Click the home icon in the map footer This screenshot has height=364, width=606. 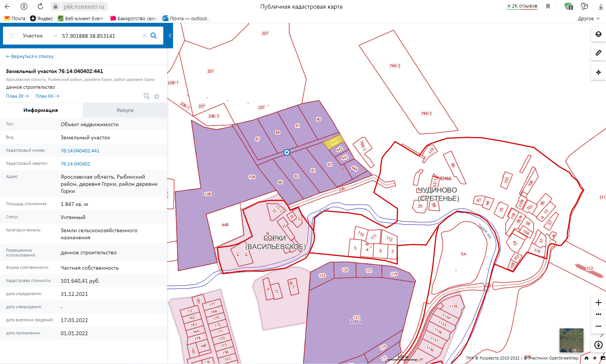[587, 358]
